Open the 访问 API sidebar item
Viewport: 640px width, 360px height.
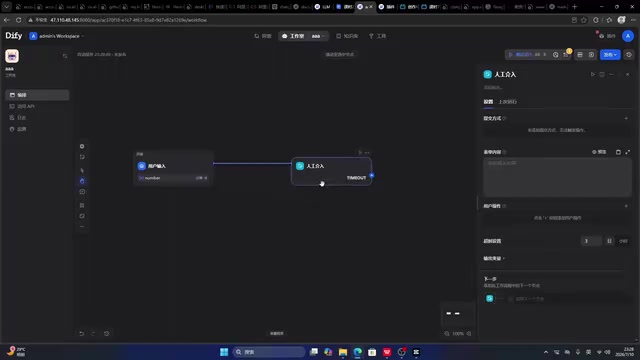click(37, 106)
